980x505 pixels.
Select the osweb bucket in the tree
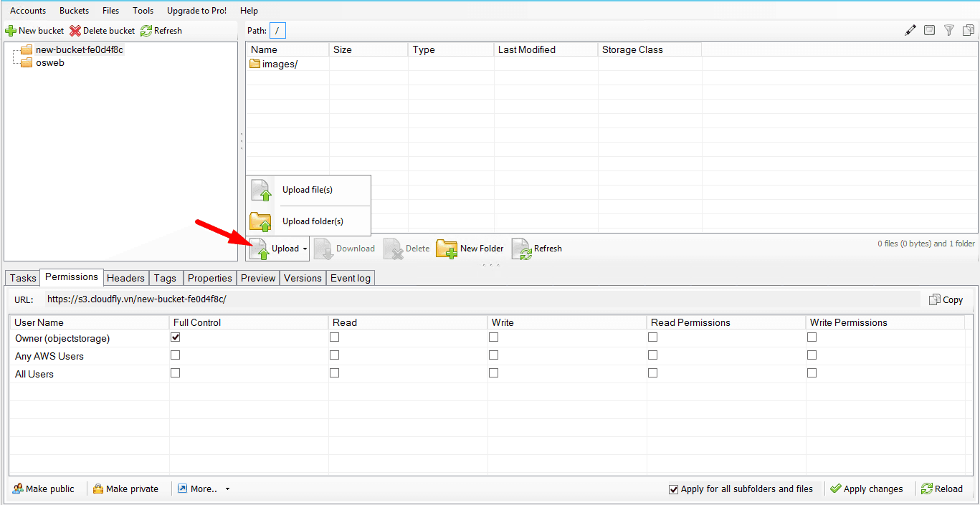click(x=50, y=62)
